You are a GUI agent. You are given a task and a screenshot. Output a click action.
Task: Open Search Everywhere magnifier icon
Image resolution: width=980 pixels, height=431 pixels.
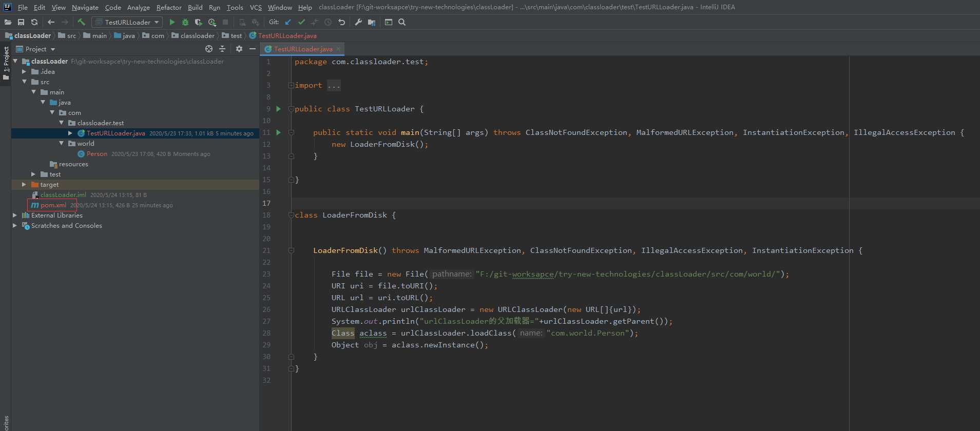(402, 22)
